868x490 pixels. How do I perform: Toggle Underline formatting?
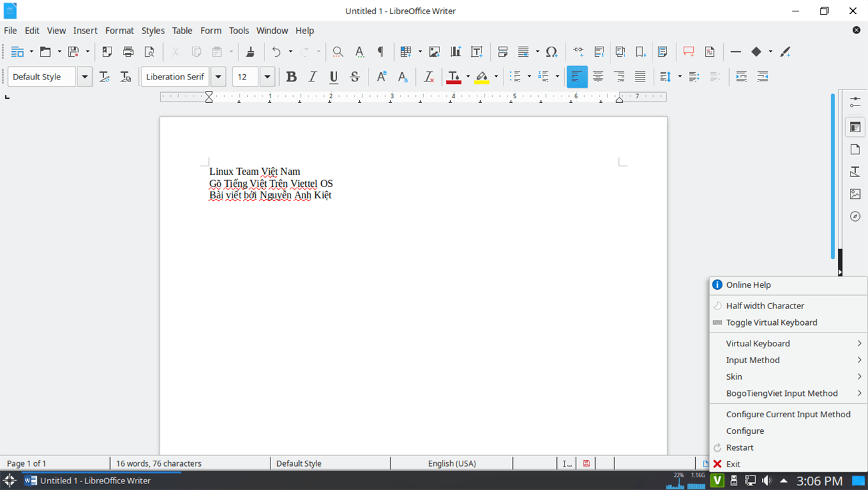[x=334, y=77]
